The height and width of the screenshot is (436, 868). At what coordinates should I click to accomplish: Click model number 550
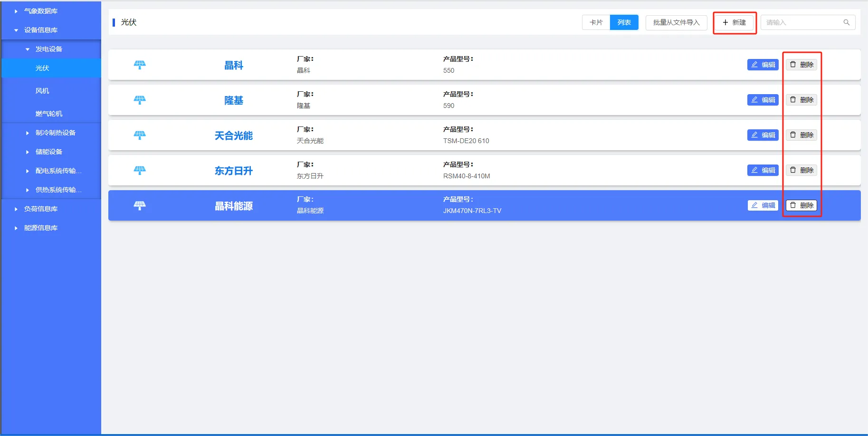(x=448, y=70)
